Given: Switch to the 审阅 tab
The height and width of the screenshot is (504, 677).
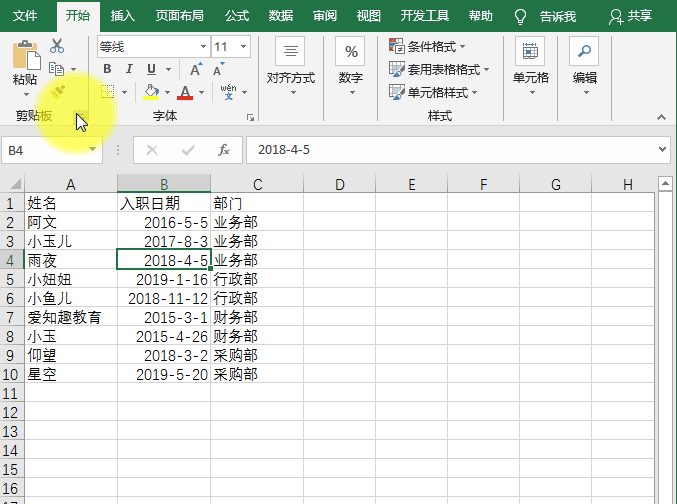Looking at the screenshot, I should (325, 16).
